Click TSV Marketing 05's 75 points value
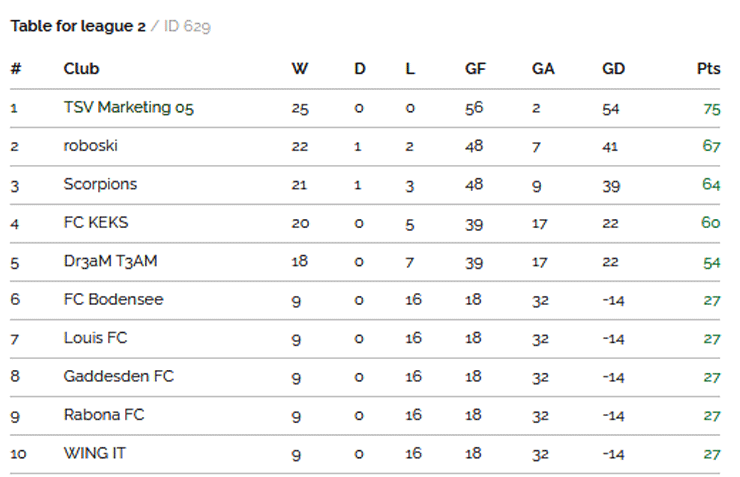740x477 pixels. click(x=712, y=109)
